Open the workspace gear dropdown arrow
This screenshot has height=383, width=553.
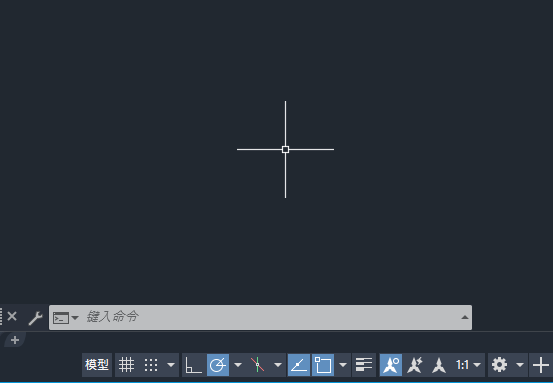coord(520,365)
